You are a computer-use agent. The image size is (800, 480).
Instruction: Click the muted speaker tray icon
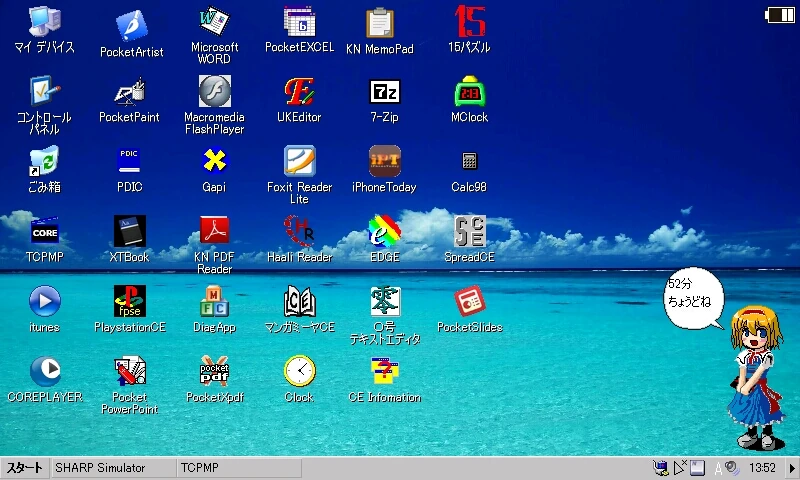pos(681,467)
